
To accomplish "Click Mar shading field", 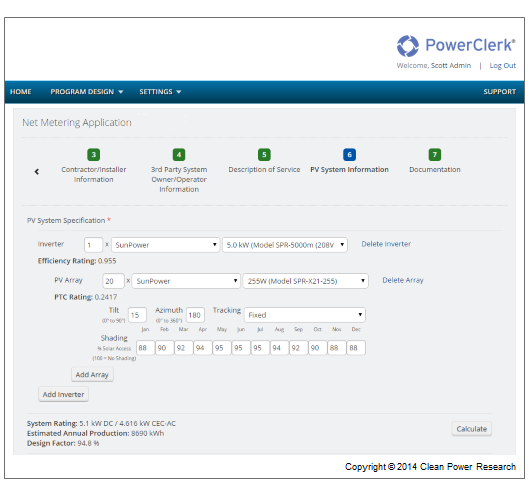I will (x=184, y=348).
